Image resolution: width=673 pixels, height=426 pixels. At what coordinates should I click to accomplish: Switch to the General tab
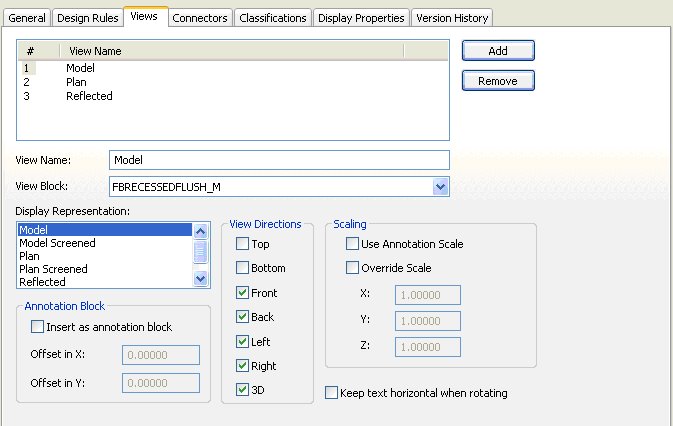[x=28, y=18]
